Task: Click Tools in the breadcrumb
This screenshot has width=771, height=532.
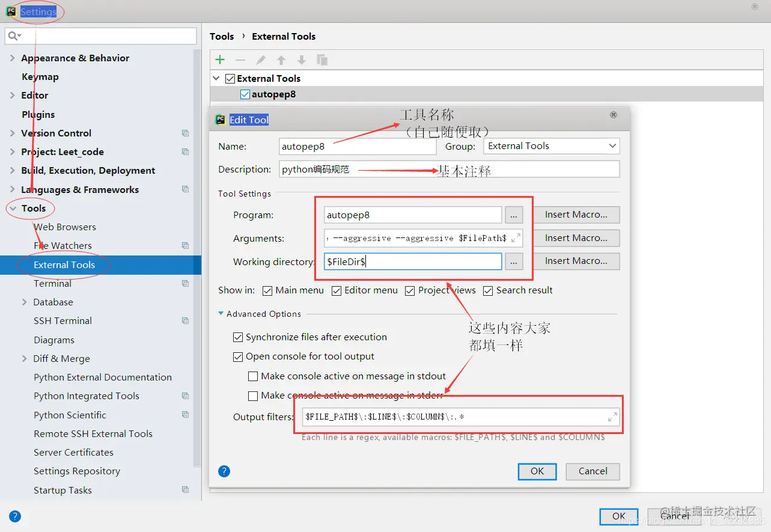Action: [x=222, y=37]
